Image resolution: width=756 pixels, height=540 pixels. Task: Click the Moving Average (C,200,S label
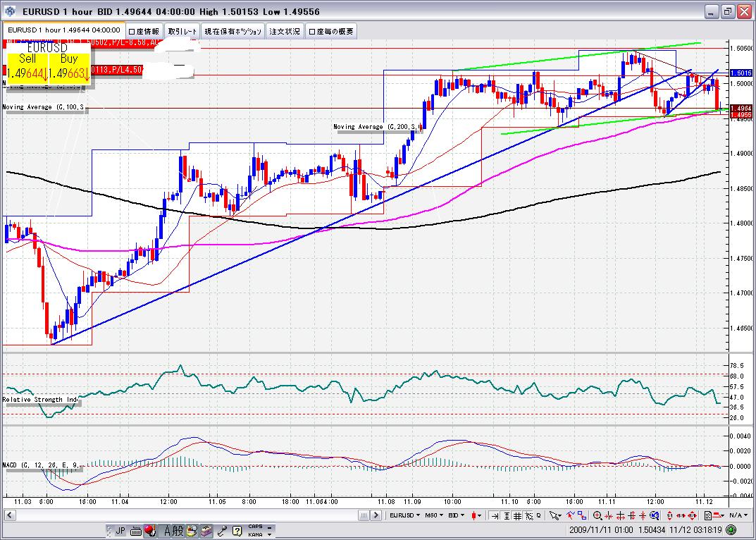tap(378, 127)
